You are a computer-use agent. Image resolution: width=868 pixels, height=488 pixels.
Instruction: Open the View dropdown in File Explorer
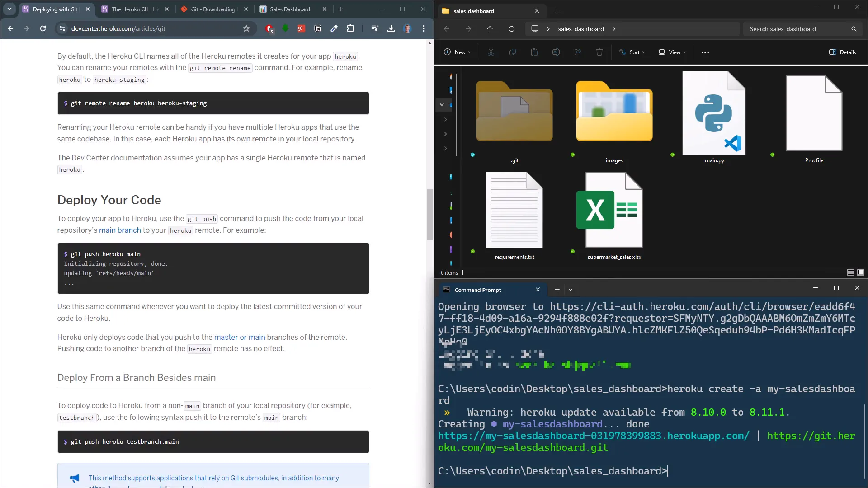[x=672, y=52]
